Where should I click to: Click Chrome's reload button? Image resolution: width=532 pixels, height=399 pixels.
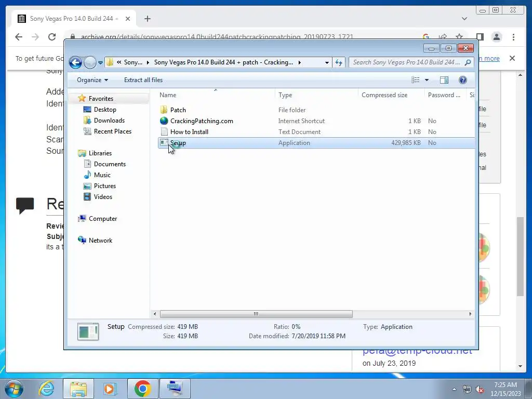coord(52,37)
